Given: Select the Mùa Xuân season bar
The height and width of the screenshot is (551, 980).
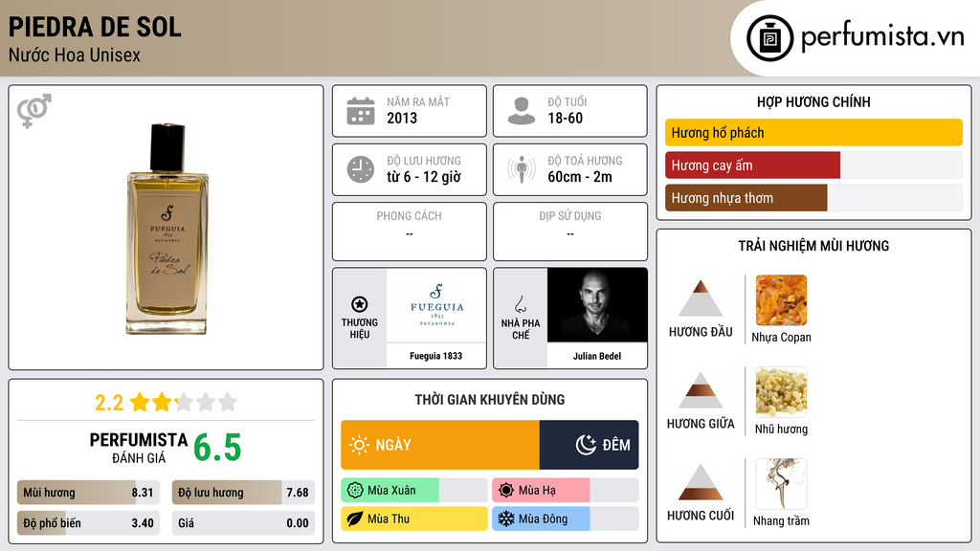Looking at the screenshot, I should coord(414,491).
